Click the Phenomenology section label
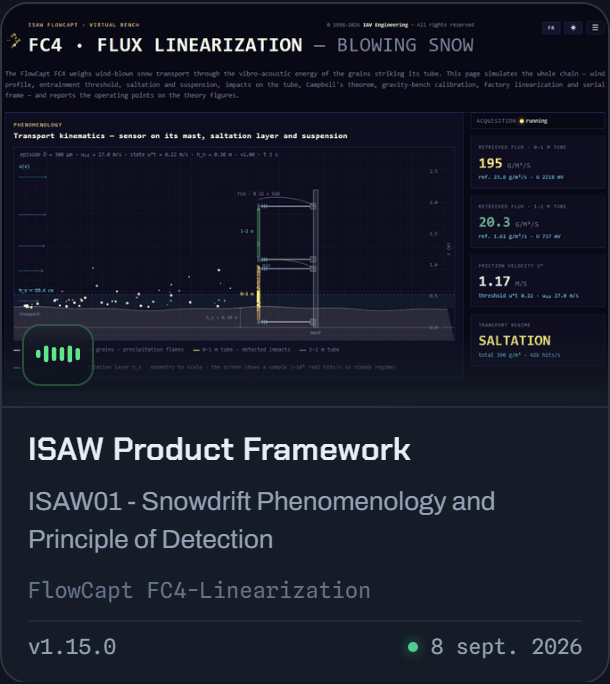The height and width of the screenshot is (684, 610). pyautogui.click(x=38, y=125)
